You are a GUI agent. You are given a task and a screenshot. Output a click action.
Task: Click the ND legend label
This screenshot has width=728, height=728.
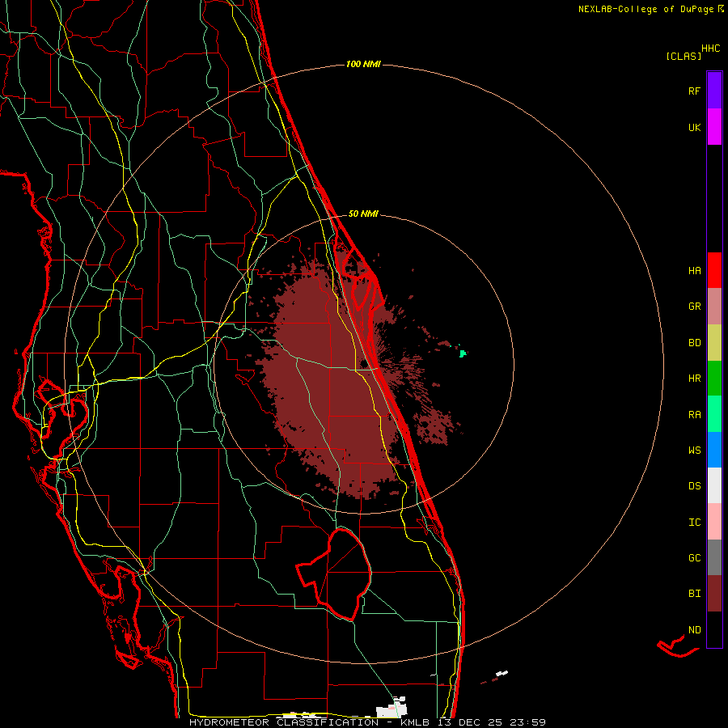coord(694,630)
